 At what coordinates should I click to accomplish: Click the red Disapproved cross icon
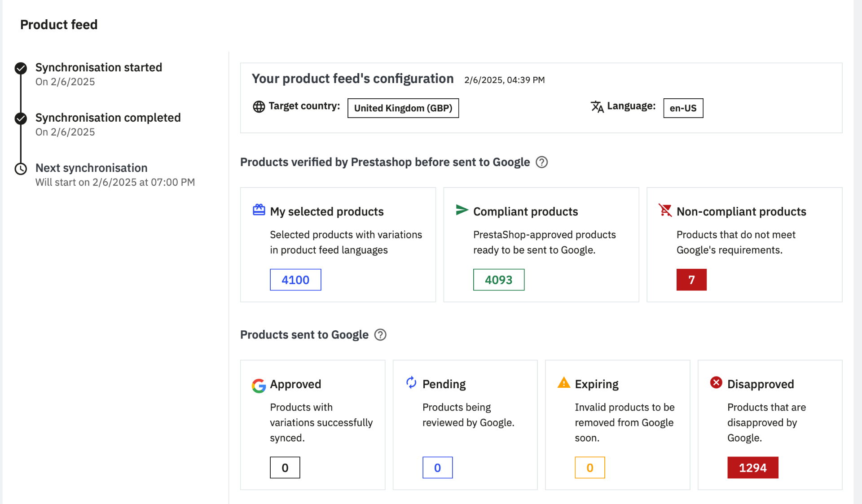point(716,382)
